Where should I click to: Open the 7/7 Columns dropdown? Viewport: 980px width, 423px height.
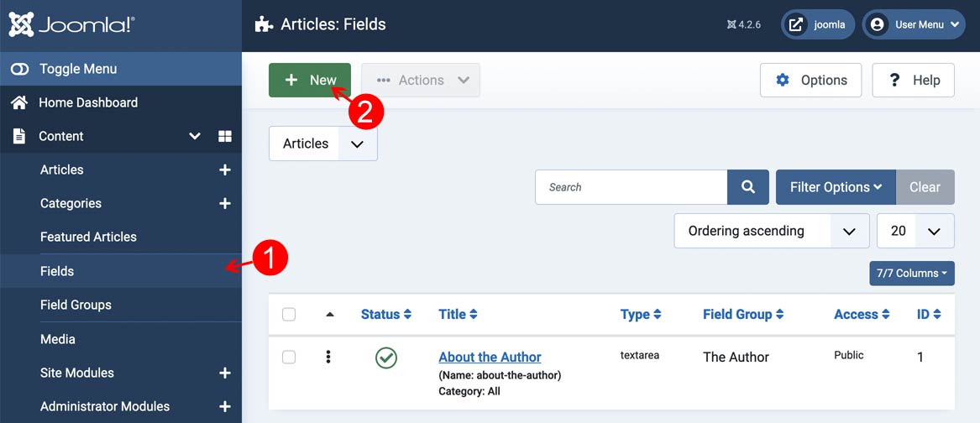pos(911,274)
